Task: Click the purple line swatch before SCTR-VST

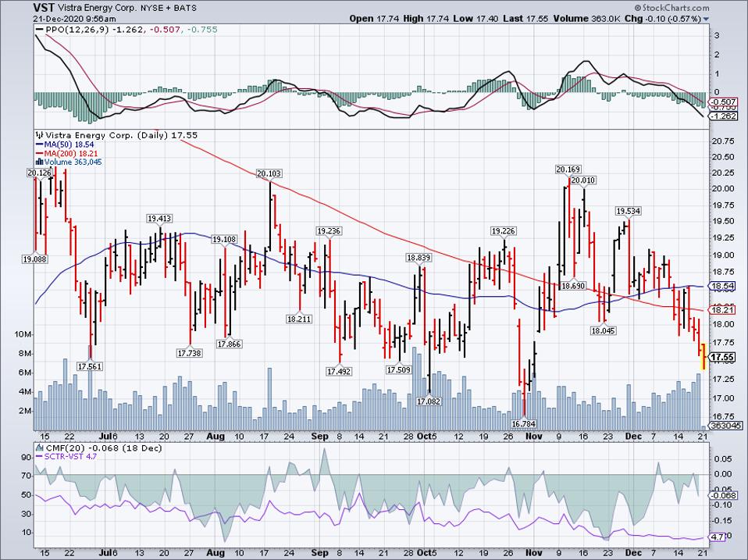Action: [40, 457]
